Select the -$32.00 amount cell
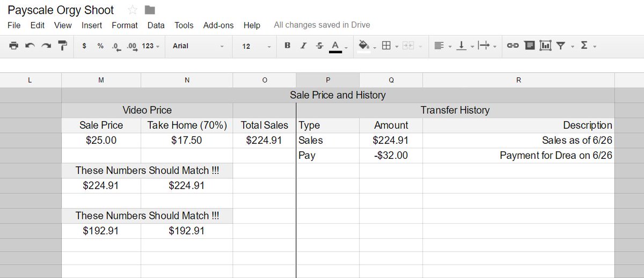Screen dimensions: 644x278 click(x=391, y=155)
